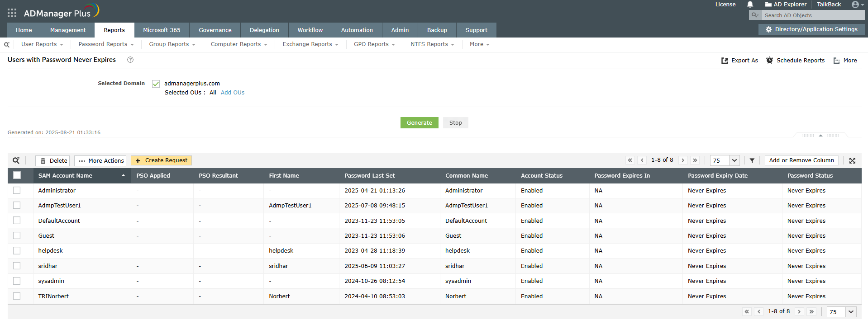868x329 pixels.
Task: Open the help icon beside the report title
Action: click(x=130, y=60)
